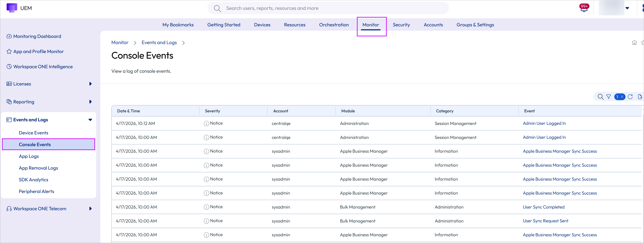
Task: Click the home icon next to breadcrumbs
Action: coord(634,43)
